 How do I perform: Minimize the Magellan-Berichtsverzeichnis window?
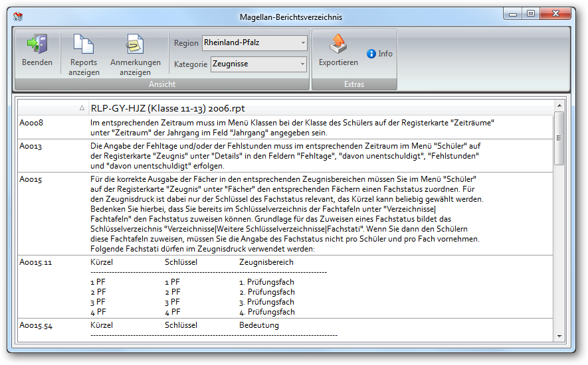513,14
